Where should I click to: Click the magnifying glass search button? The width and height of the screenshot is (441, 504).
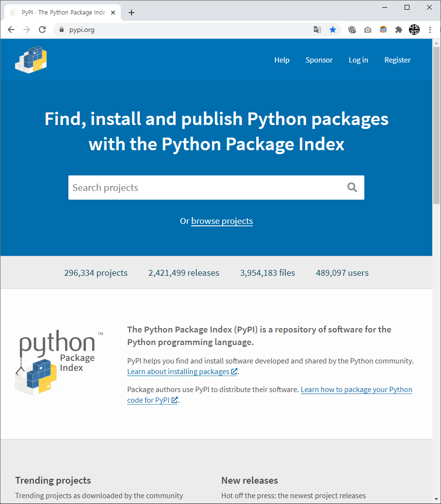[352, 188]
